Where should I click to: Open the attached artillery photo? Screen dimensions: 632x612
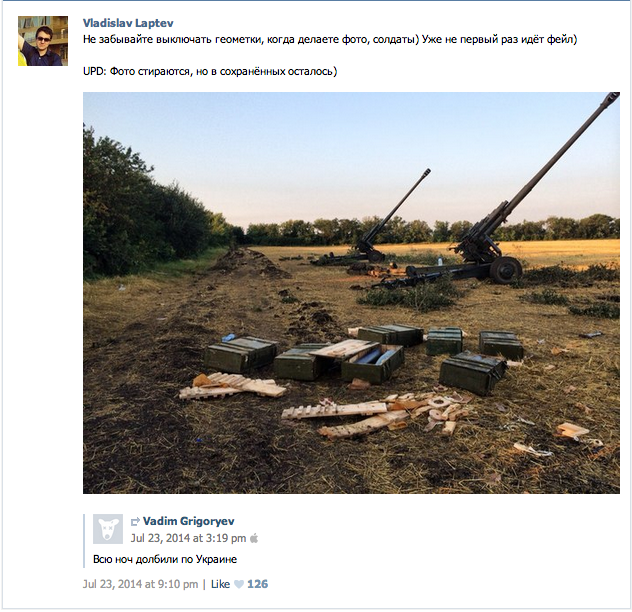351,293
